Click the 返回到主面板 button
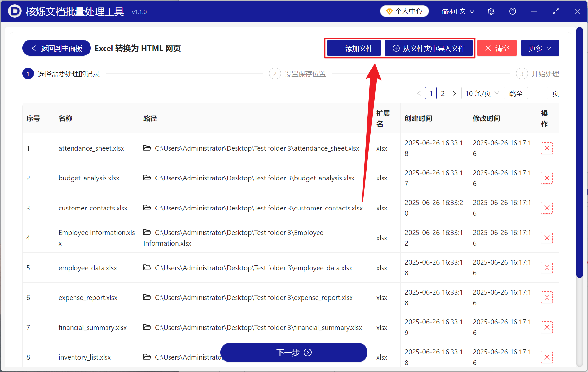Viewport: 588px width, 372px height. (56, 48)
